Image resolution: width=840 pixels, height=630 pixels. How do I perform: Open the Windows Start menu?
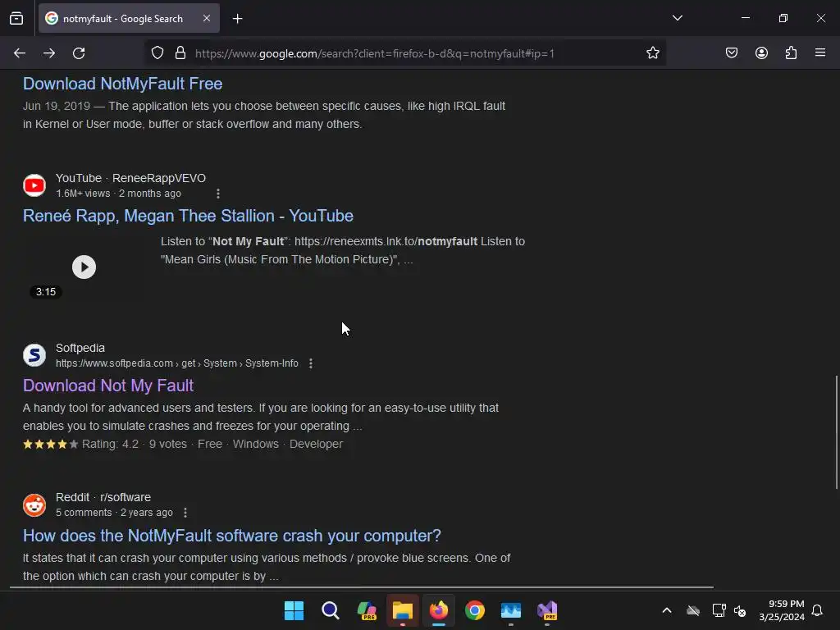click(294, 610)
